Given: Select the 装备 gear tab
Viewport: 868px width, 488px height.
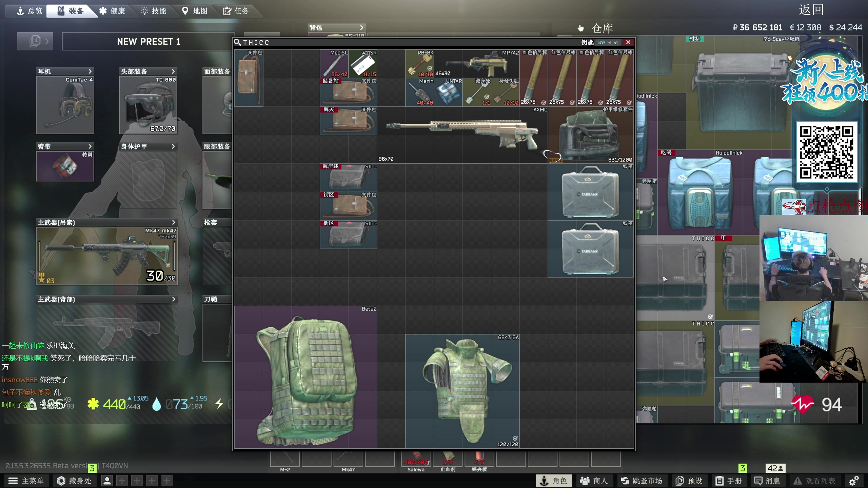Looking at the screenshot, I should 71,11.
